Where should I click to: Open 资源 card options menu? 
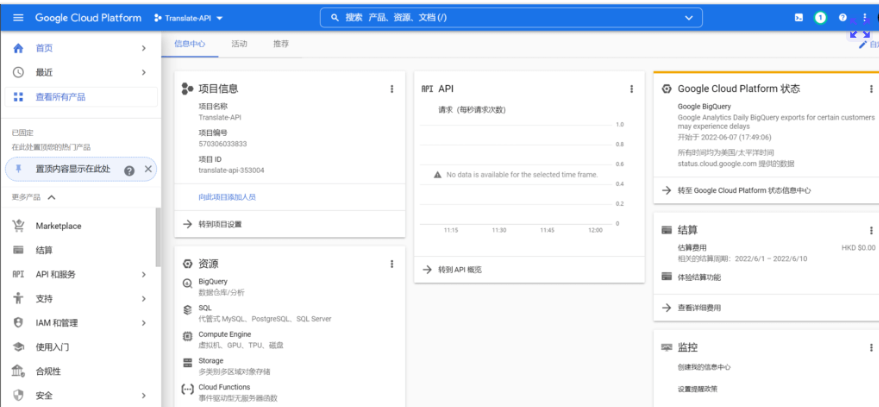(x=392, y=264)
